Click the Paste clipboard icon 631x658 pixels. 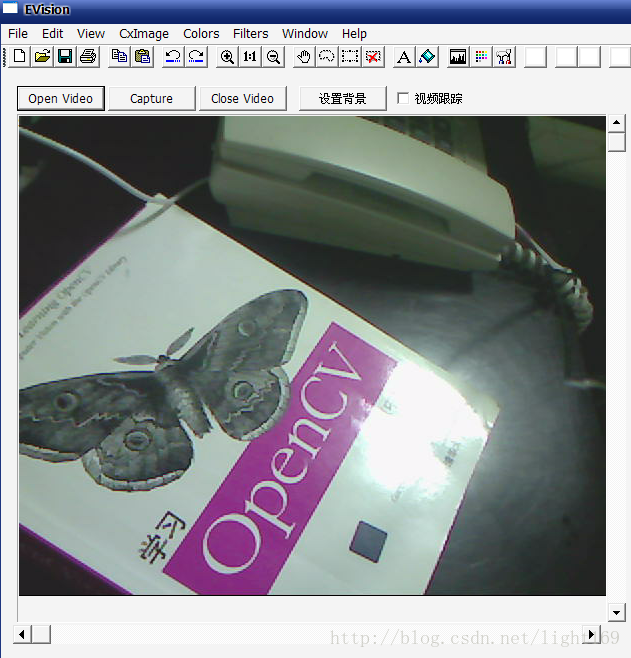pyautogui.click(x=142, y=57)
